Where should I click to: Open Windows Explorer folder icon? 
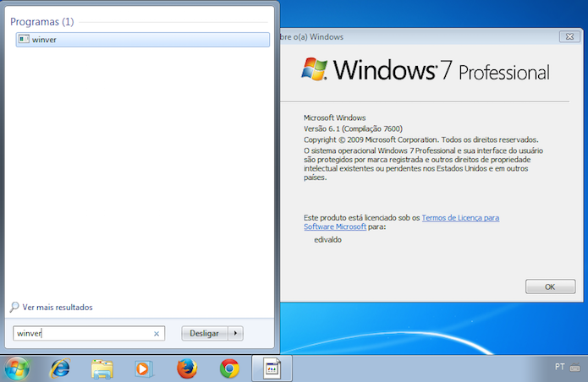tap(102, 368)
